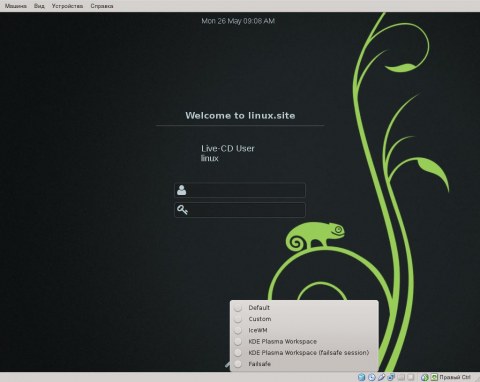Click the username input field
Viewport: 480px width, 382px height.
[x=240, y=190]
